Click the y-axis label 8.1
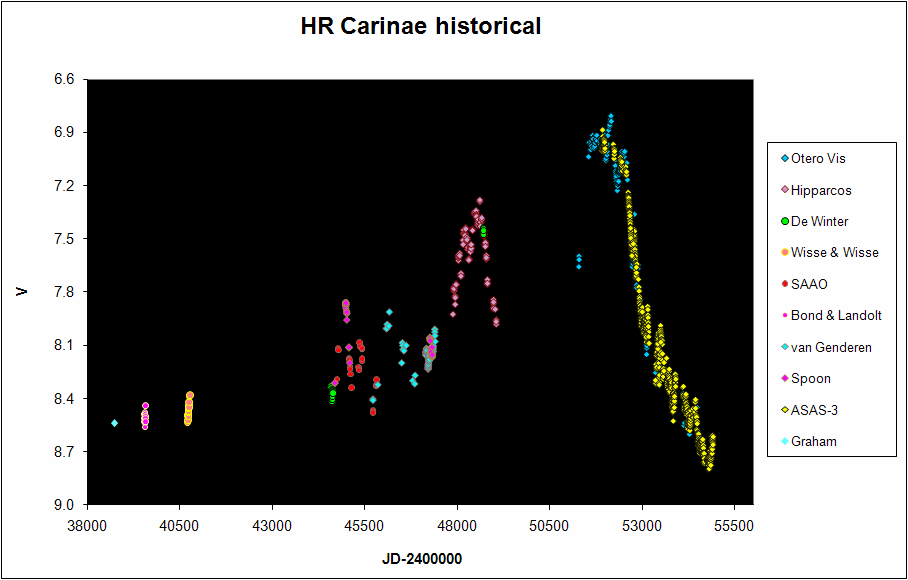Viewport: 908px width, 580px height. click(x=64, y=346)
